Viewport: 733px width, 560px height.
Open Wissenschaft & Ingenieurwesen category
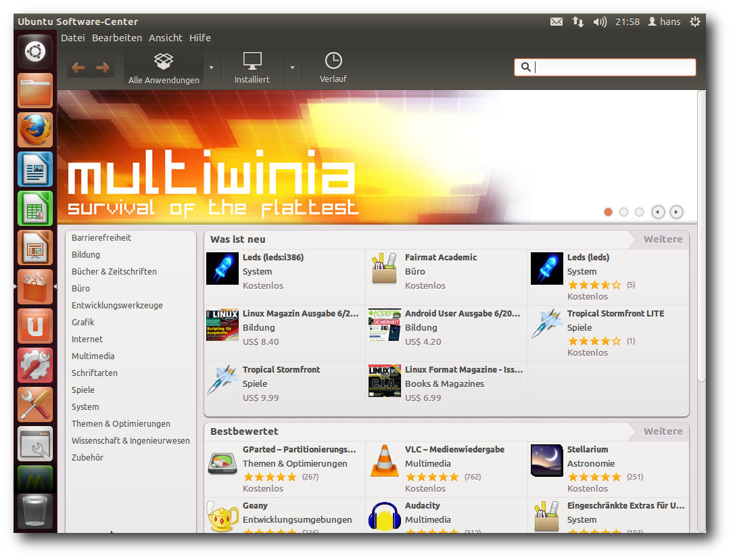click(131, 441)
